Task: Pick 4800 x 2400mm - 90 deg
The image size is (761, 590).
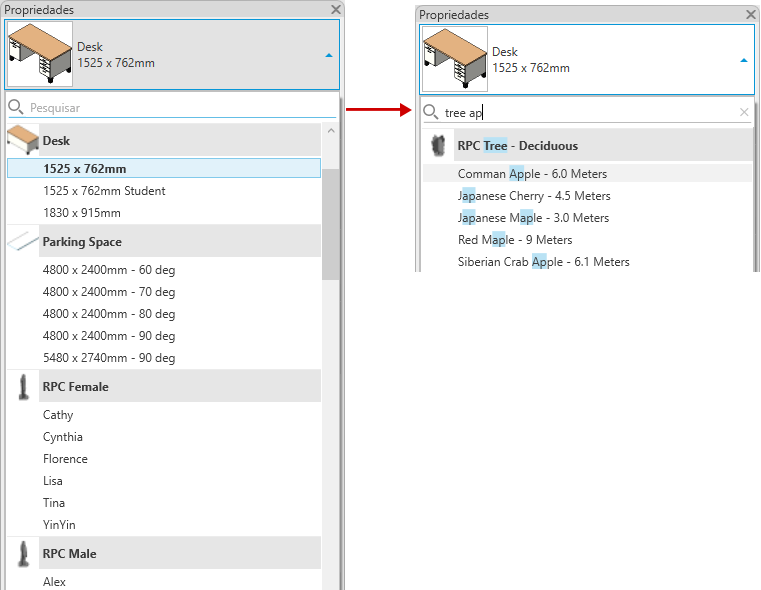Action: (x=164, y=336)
